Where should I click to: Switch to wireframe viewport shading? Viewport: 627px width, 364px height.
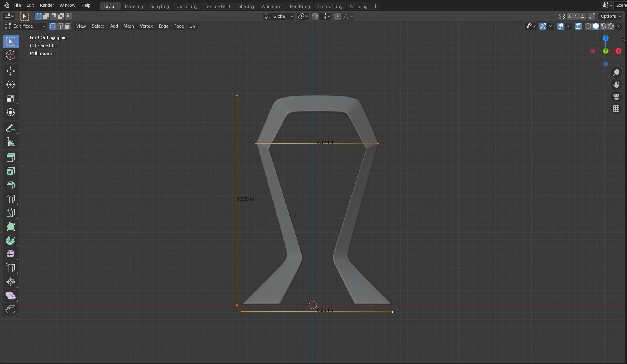588,26
